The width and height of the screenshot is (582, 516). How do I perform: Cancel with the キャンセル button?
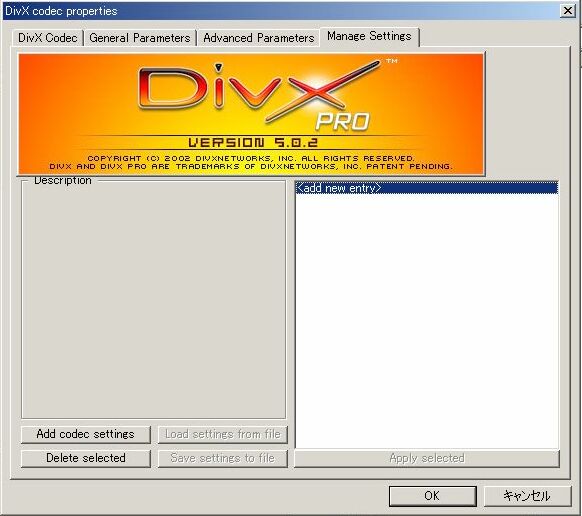point(527,496)
